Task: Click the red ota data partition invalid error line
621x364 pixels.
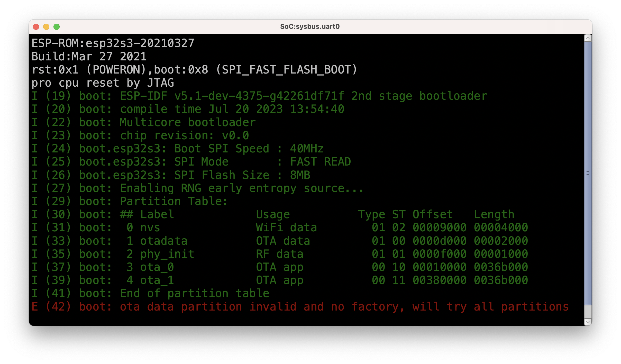Action: [300, 307]
